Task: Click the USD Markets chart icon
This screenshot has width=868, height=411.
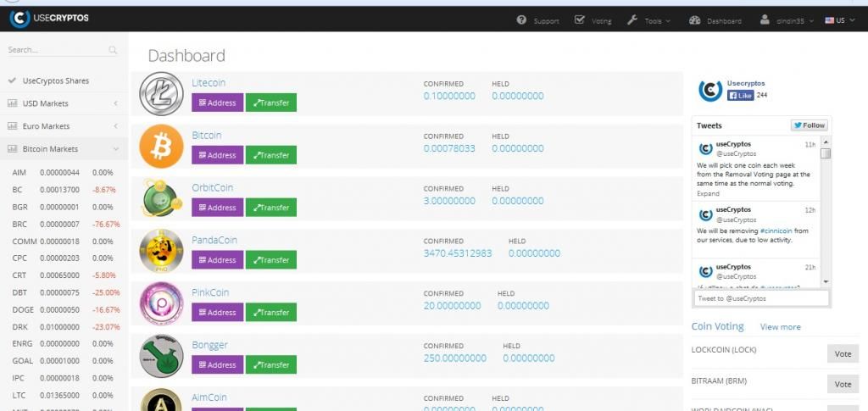Action: click(x=12, y=103)
